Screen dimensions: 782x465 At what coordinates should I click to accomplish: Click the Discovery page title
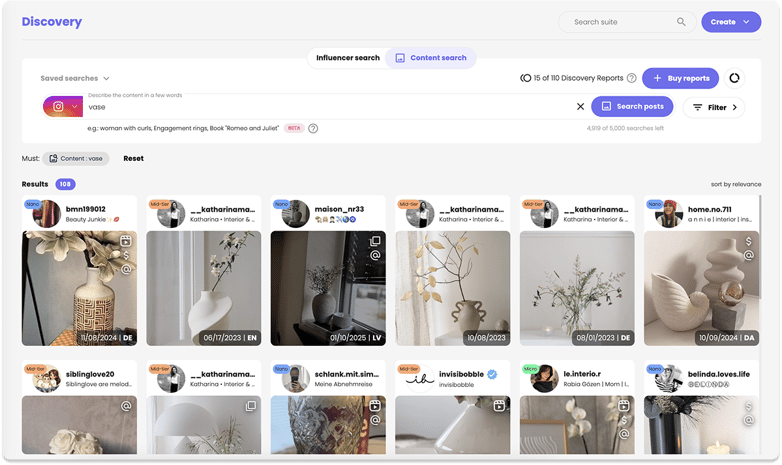[x=52, y=21]
